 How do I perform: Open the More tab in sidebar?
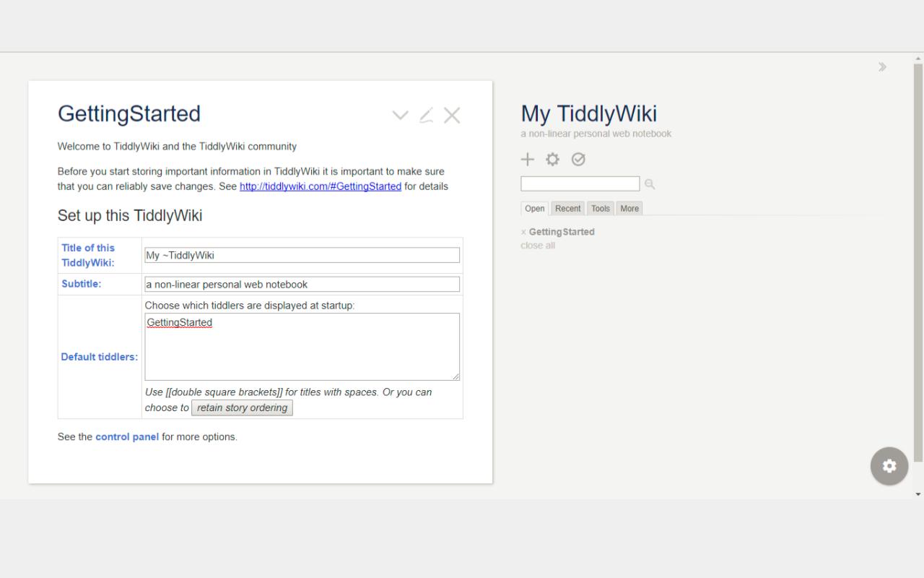pyautogui.click(x=629, y=209)
